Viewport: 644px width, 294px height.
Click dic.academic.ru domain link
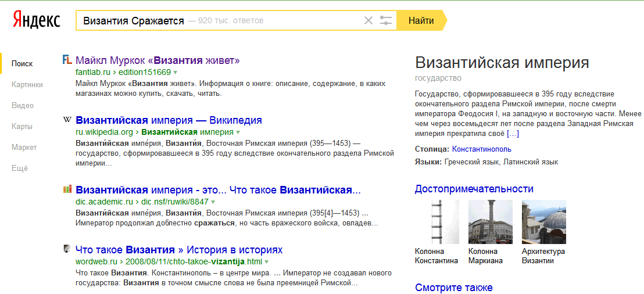104,202
